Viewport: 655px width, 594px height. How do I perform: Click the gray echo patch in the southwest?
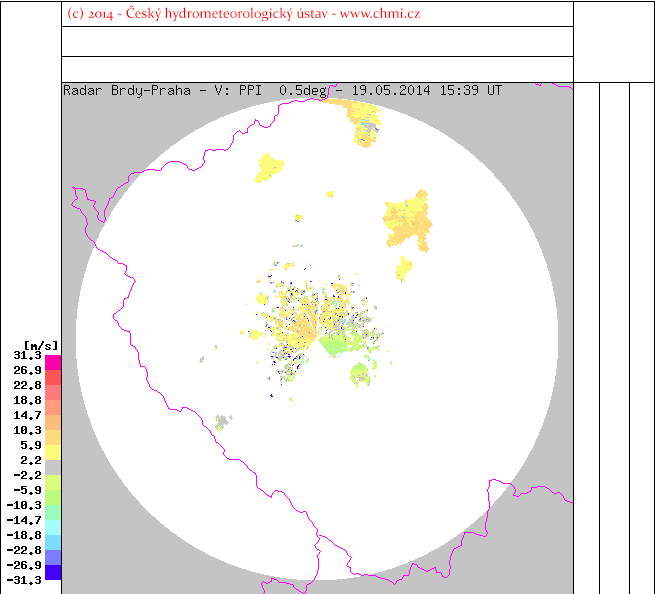(x=223, y=422)
